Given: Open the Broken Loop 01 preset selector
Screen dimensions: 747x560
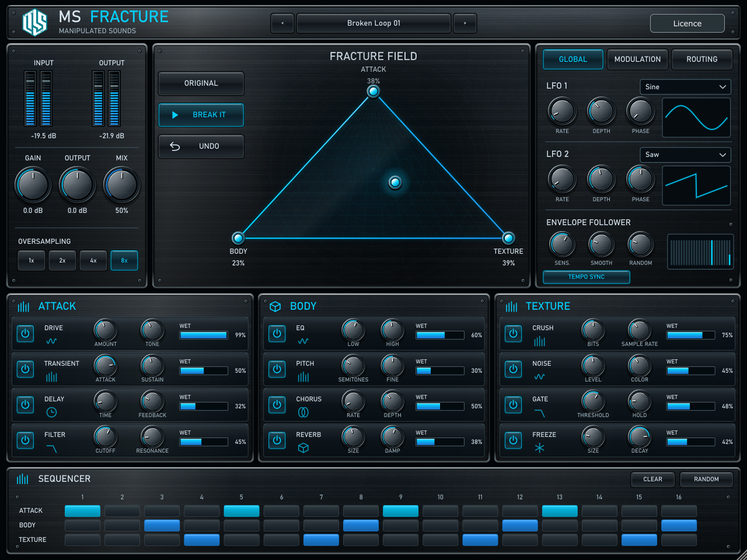Looking at the screenshot, I should point(374,24).
